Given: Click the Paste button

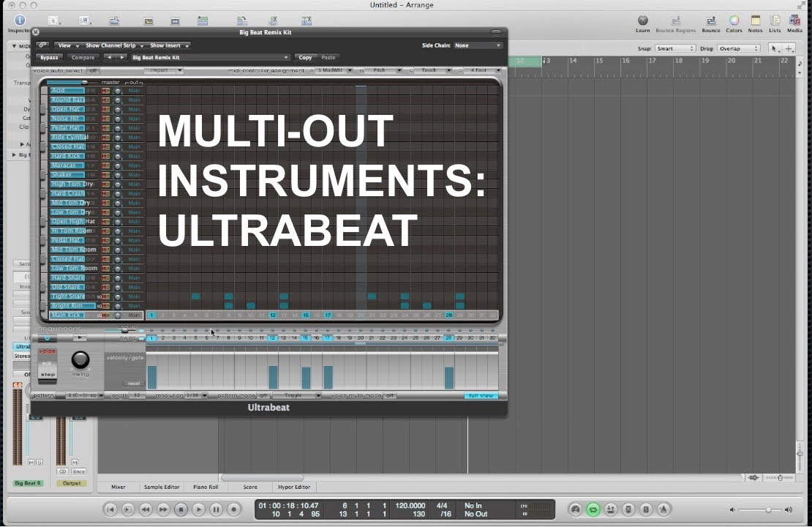Looking at the screenshot, I should [x=328, y=58].
